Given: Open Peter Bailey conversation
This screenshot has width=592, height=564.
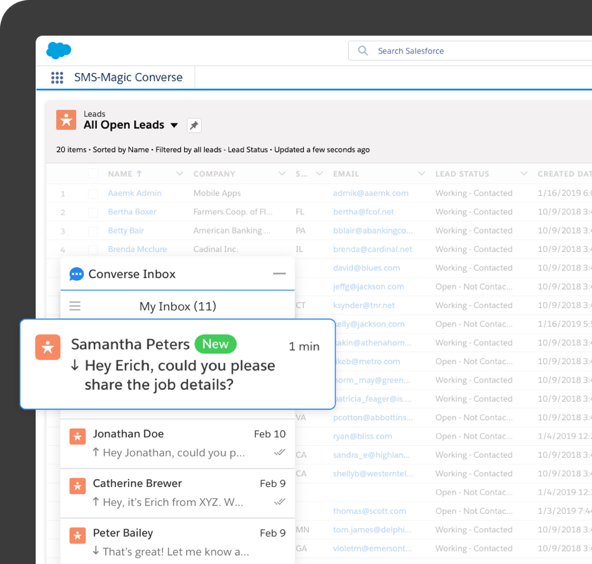Looking at the screenshot, I should 177,542.
